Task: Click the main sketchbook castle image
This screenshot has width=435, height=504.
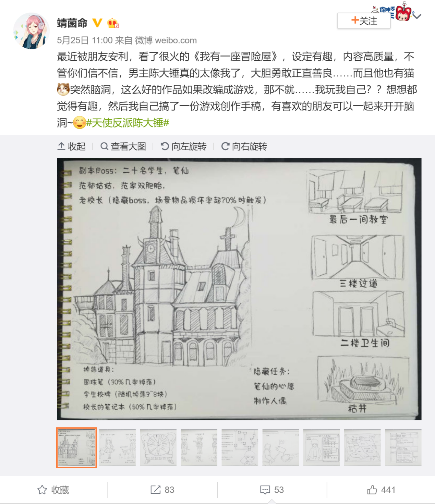Action: tap(239, 289)
